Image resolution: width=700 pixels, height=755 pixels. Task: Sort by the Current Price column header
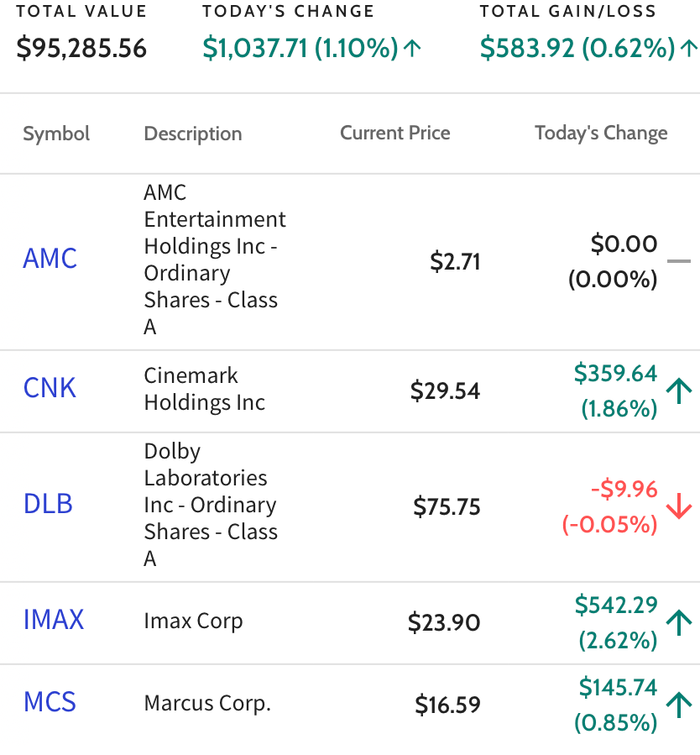tap(395, 133)
